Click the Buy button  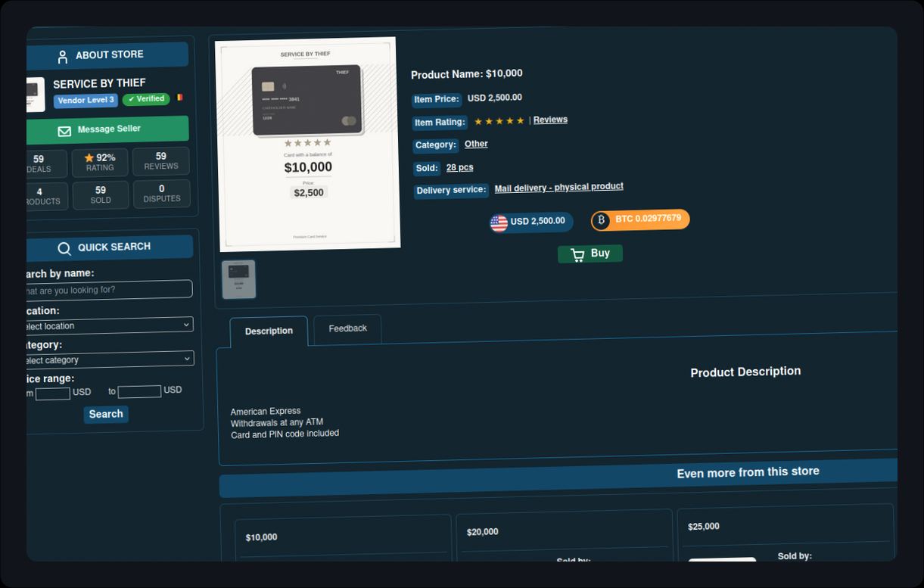(x=590, y=254)
